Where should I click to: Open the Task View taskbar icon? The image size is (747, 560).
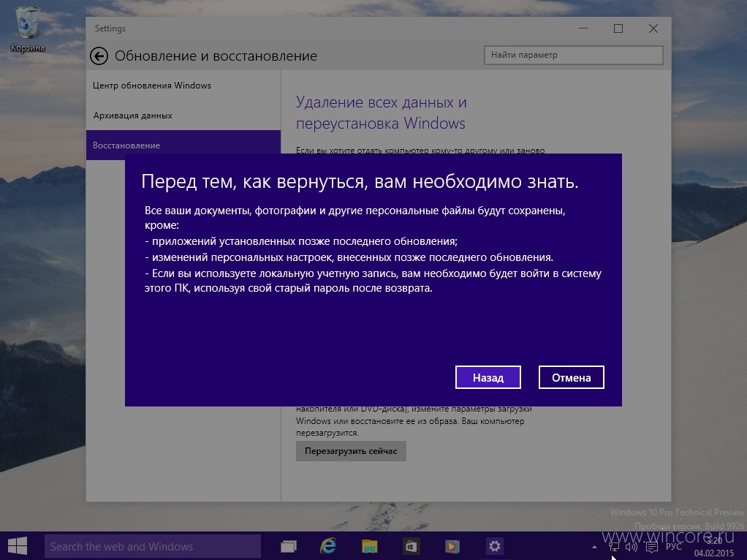(x=288, y=546)
